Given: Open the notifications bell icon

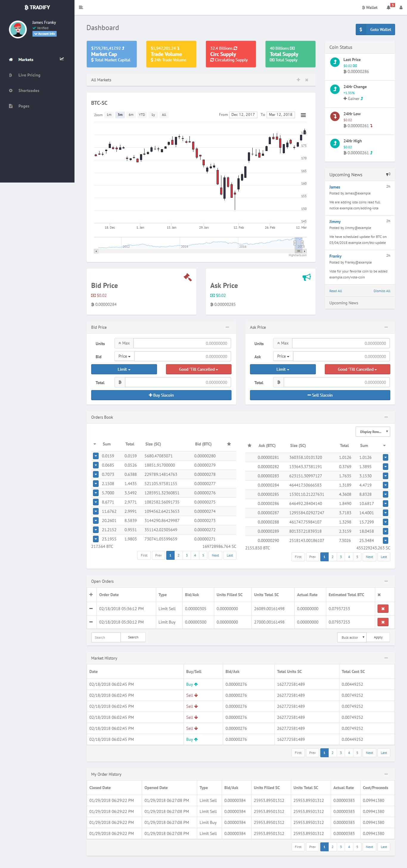Looking at the screenshot, I should (x=389, y=7).
